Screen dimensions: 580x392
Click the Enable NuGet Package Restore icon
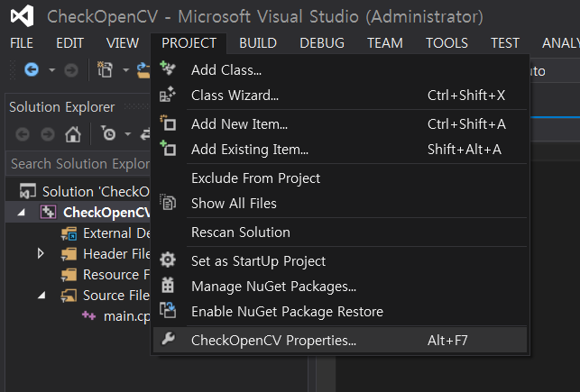(x=168, y=310)
